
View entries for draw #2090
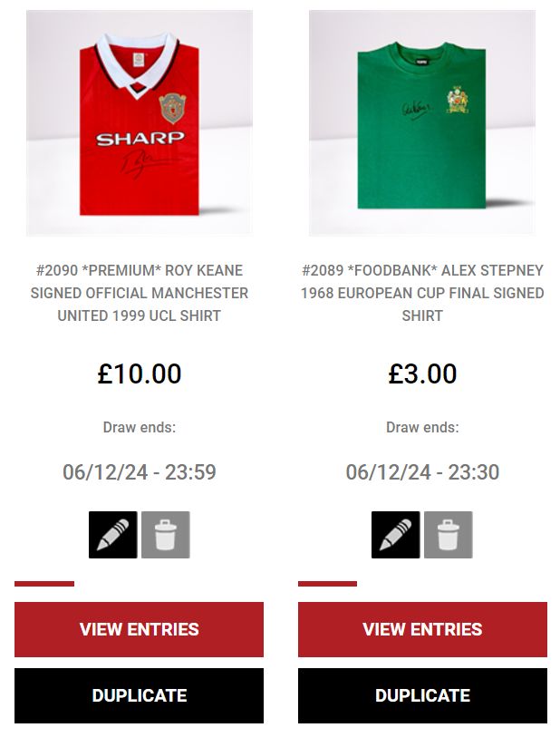139,629
